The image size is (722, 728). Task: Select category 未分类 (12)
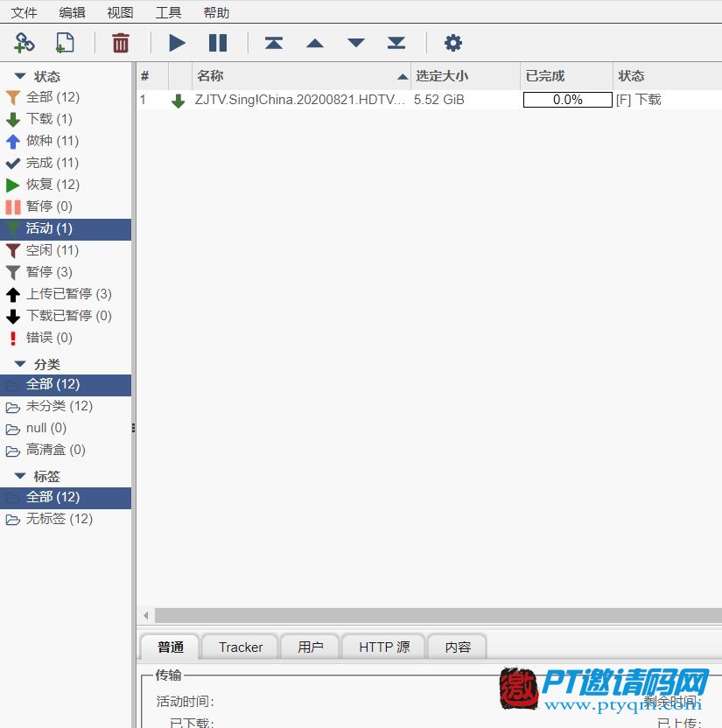point(66,406)
